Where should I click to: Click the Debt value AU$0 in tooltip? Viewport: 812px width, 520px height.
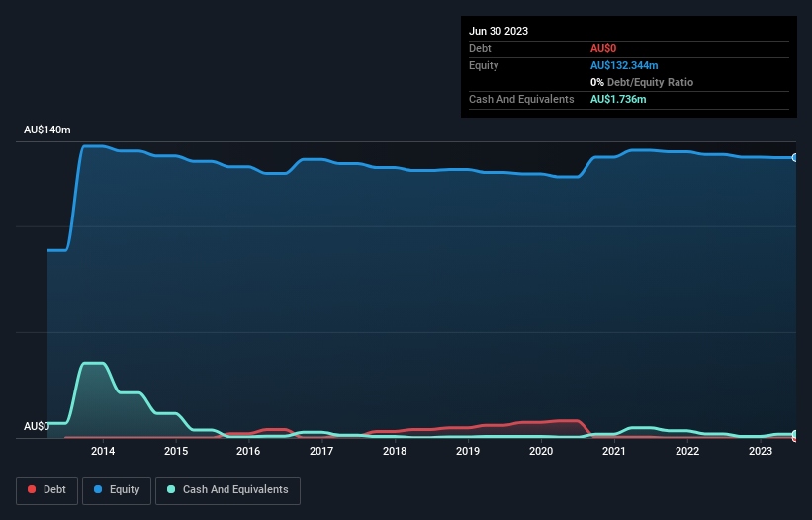[603, 48]
